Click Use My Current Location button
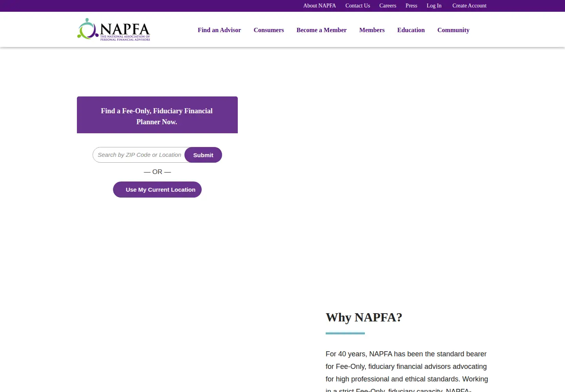The width and height of the screenshot is (565, 392). [x=157, y=190]
